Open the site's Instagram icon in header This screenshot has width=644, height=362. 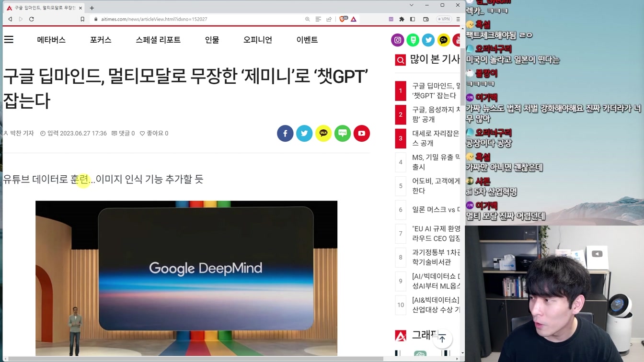pos(398,40)
